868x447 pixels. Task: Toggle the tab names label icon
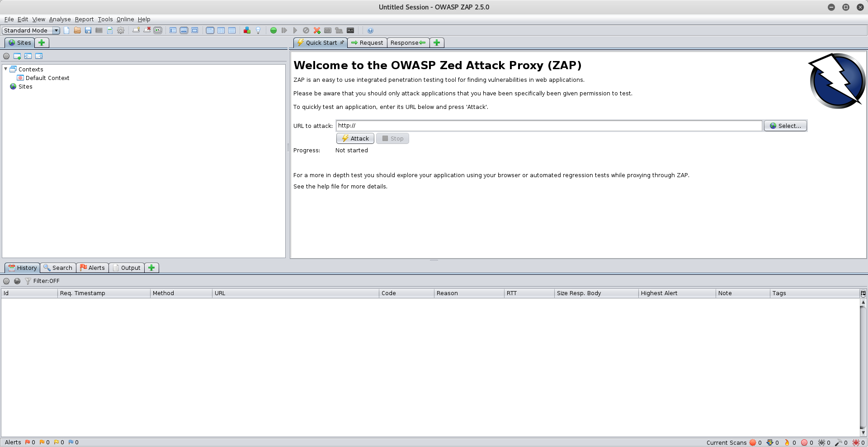158,30
